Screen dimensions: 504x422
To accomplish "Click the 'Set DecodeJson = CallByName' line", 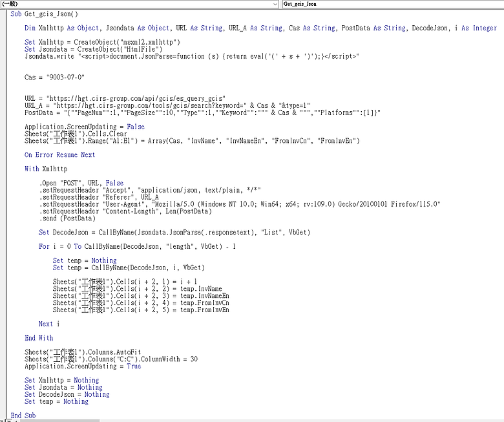I will (174, 232).
